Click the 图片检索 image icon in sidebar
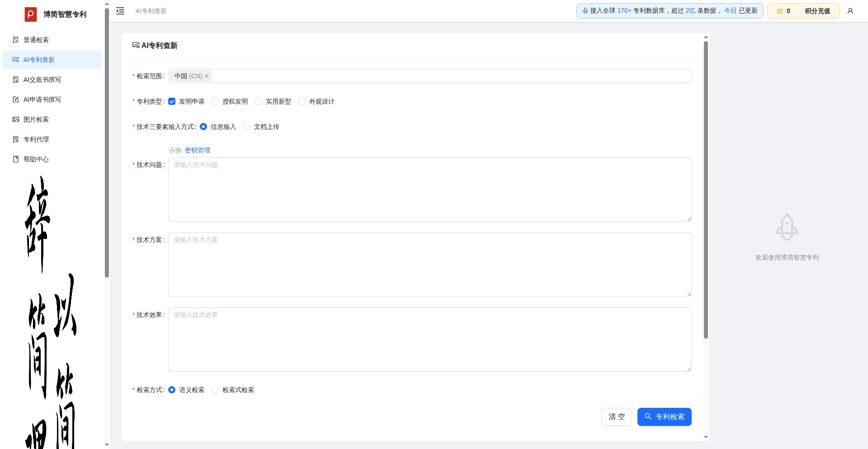The image size is (868, 449). pyautogui.click(x=16, y=119)
